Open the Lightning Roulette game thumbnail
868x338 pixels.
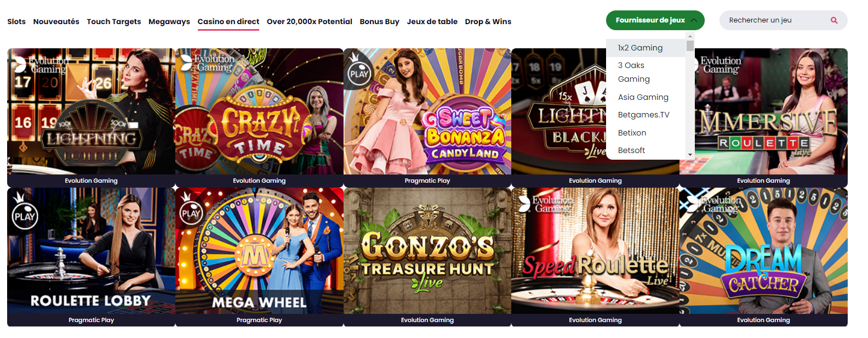(x=91, y=111)
